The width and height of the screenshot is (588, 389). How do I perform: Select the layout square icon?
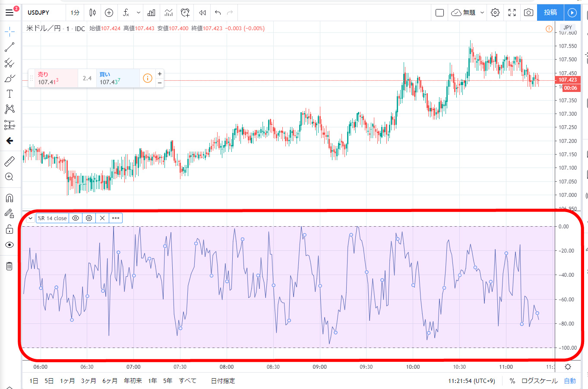tap(439, 13)
